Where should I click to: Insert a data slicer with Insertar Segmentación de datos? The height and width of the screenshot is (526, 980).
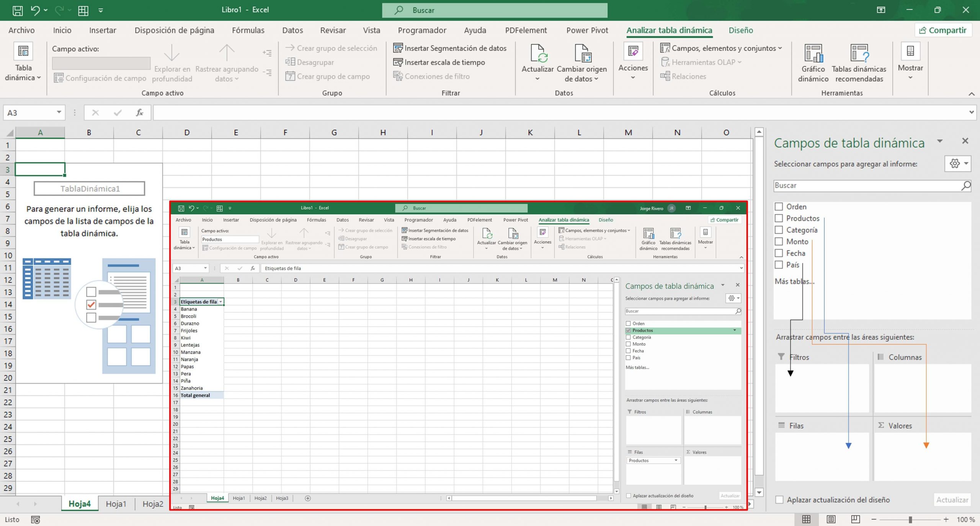[451, 48]
